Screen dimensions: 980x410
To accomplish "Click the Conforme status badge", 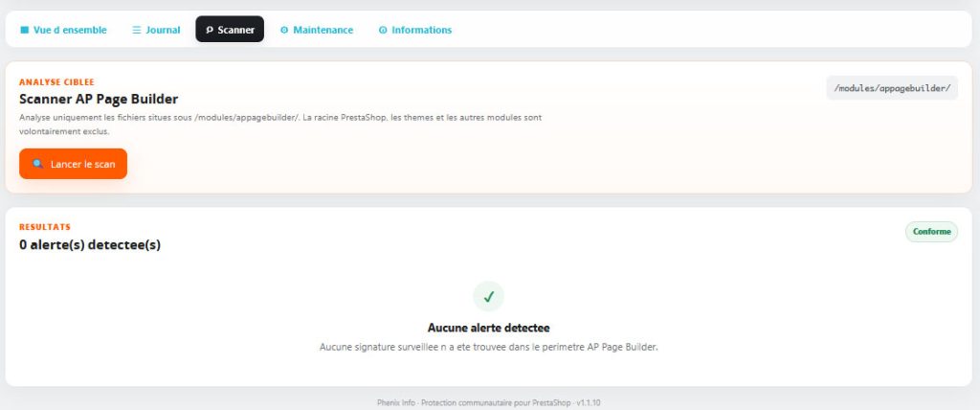I will click(x=931, y=232).
